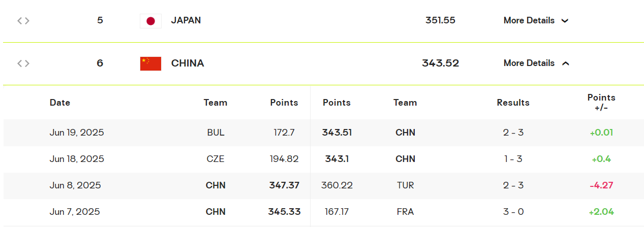Select the Jun 8, 2025 TUR match
The width and height of the screenshot is (644, 227).
pos(323,185)
